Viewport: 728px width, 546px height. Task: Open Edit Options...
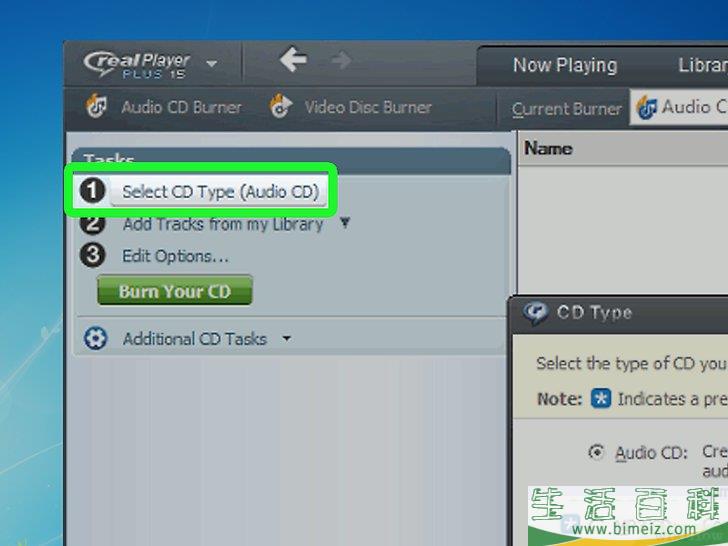[x=176, y=256]
